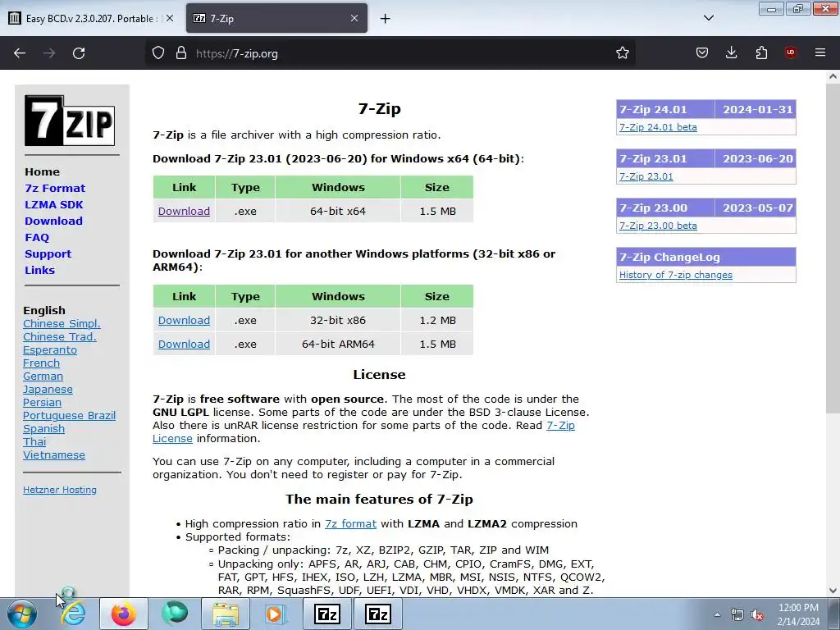Download the 64-bit x64 installer
Image resolution: width=840 pixels, height=630 pixels.
tap(184, 211)
